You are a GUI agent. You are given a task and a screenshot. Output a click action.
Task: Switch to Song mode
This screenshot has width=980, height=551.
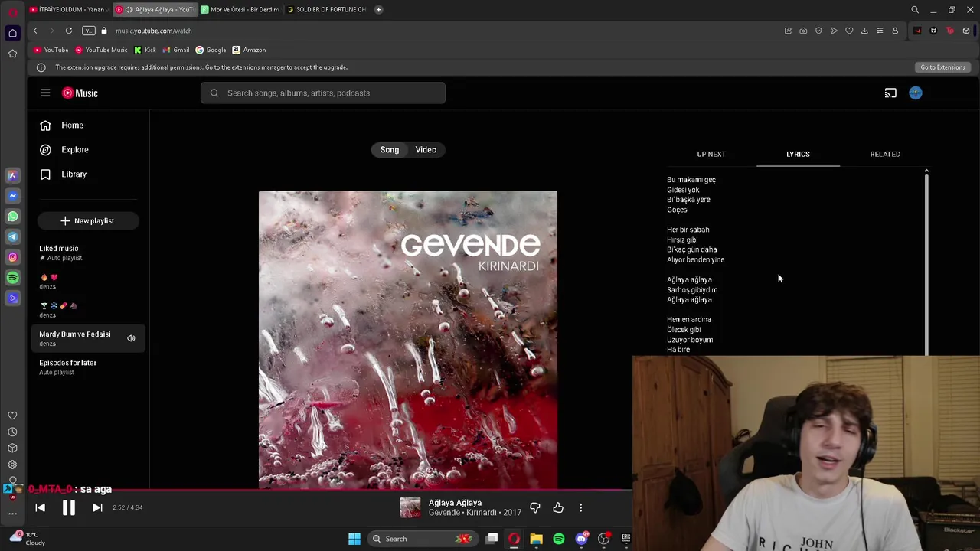pyautogui.click(x=390, y=150)
